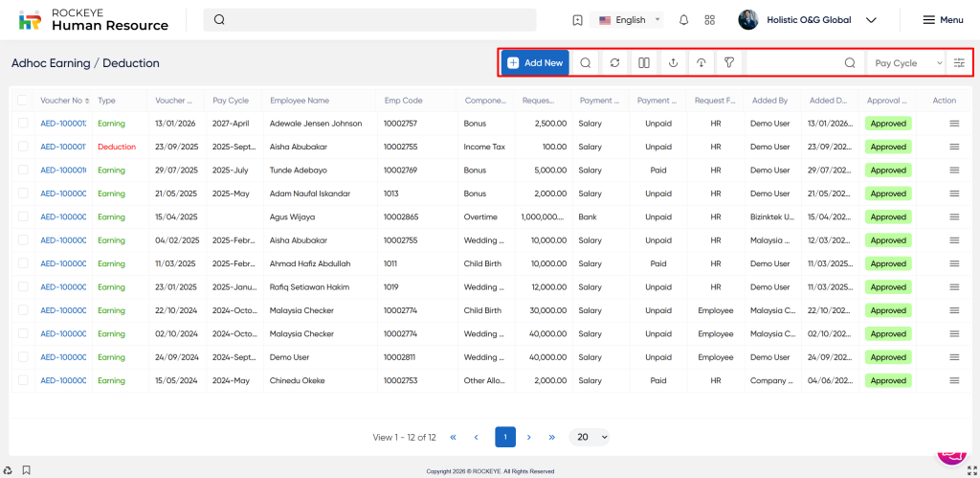
Task: Open the main Menu
Action: [x=942, y=20]
